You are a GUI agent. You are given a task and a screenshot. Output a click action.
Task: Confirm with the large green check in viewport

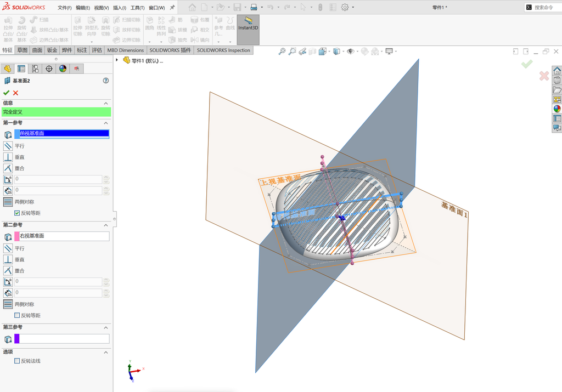coord(526,65)
